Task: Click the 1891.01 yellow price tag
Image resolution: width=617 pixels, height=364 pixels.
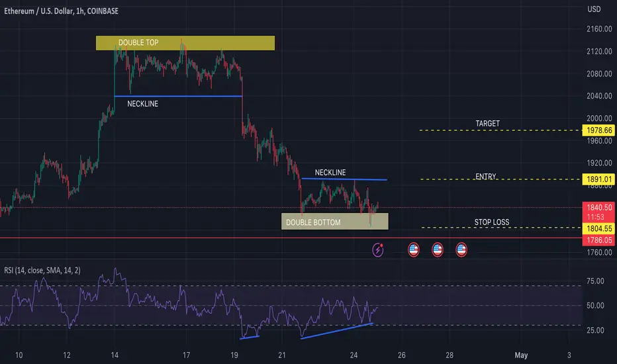Action: [598, 179]
